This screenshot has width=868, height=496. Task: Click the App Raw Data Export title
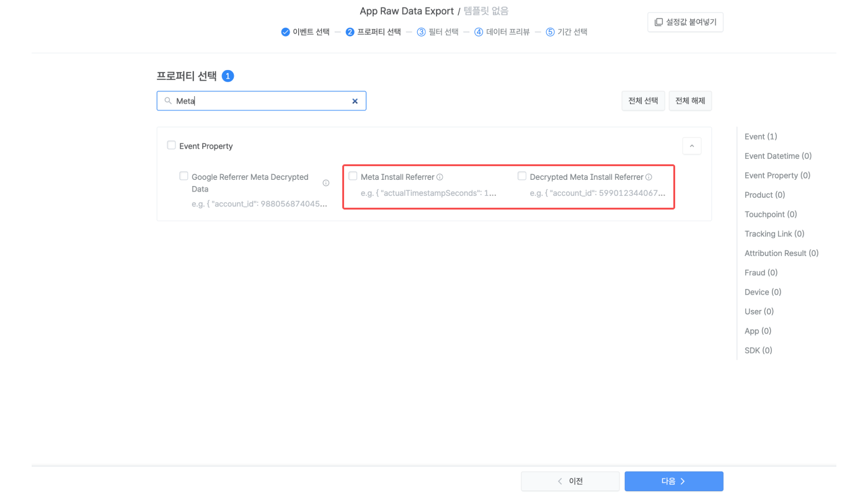(407, 12)
